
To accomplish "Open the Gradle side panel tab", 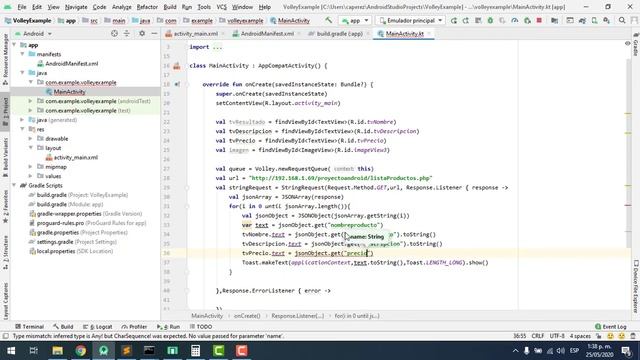I will point(636,44).
